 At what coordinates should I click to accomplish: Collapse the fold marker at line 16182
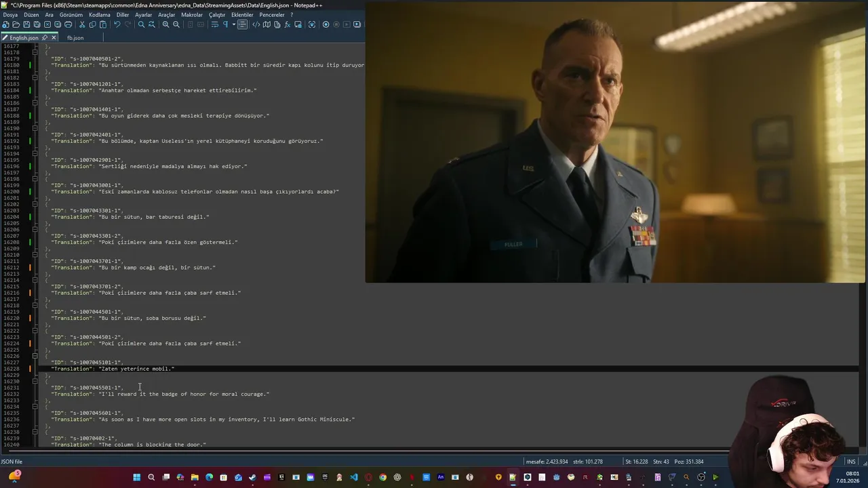[x=35, y=77]
